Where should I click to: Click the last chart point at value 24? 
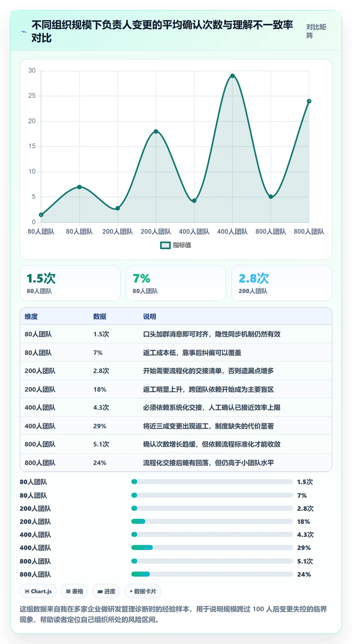coord(309,101)
